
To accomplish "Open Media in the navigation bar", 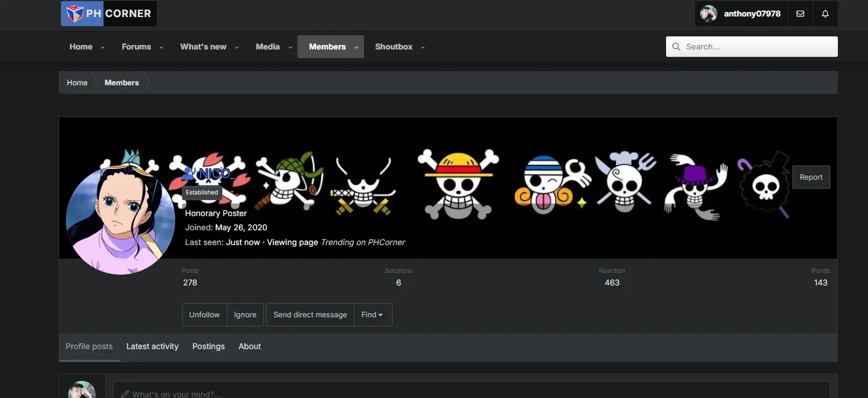I will (x=267, y=47).
